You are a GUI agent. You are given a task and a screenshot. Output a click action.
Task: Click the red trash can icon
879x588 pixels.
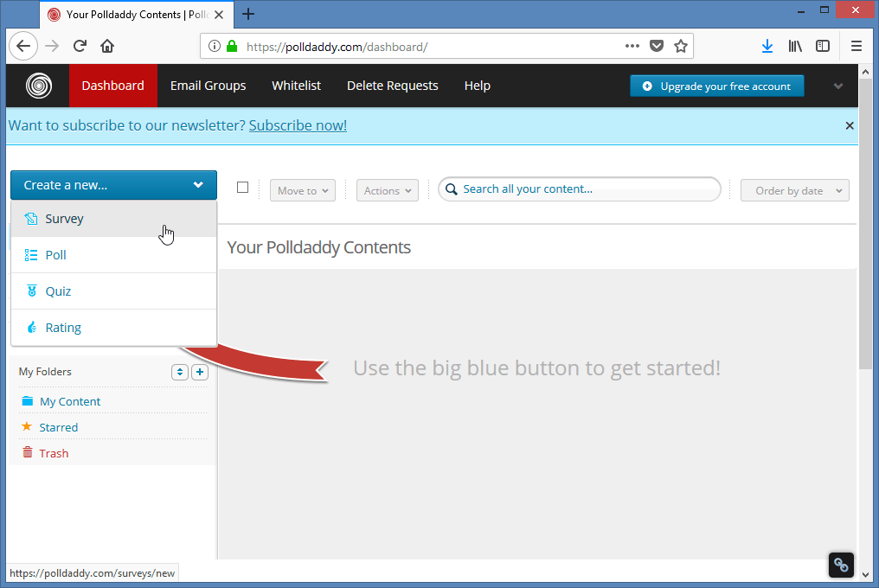pos(27,452)
